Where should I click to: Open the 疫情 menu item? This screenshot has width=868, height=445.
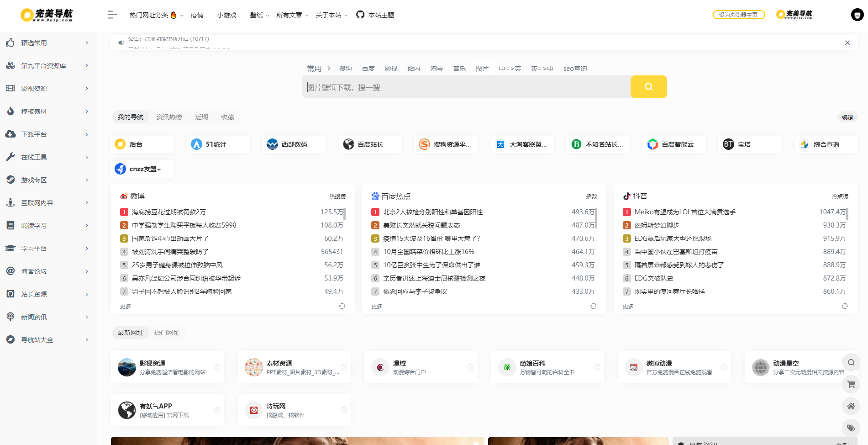(197, 15)
